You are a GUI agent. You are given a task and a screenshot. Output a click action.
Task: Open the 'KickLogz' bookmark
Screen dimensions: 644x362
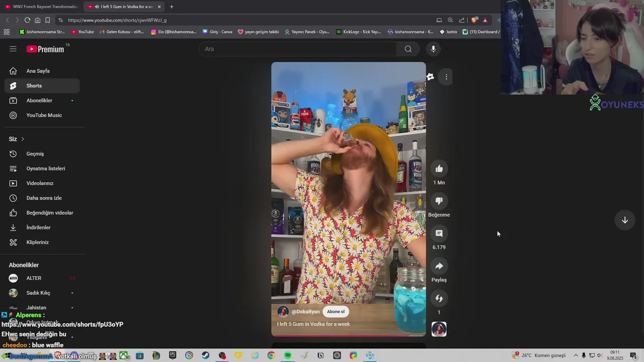pos(358,32)
